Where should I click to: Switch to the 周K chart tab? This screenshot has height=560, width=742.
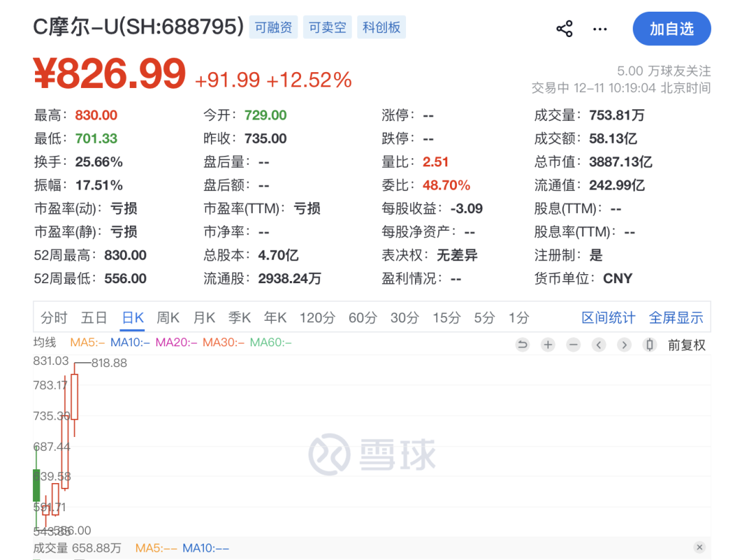click(168, 317)
